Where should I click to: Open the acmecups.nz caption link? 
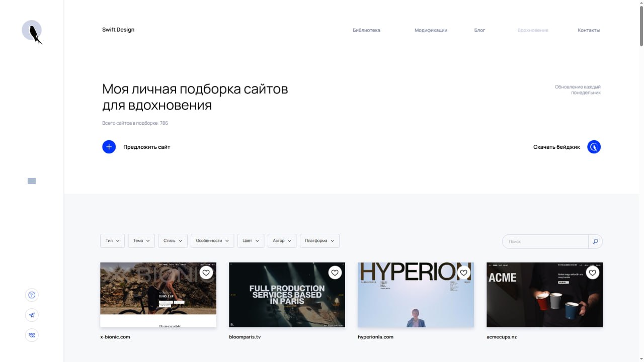point(502,337)
